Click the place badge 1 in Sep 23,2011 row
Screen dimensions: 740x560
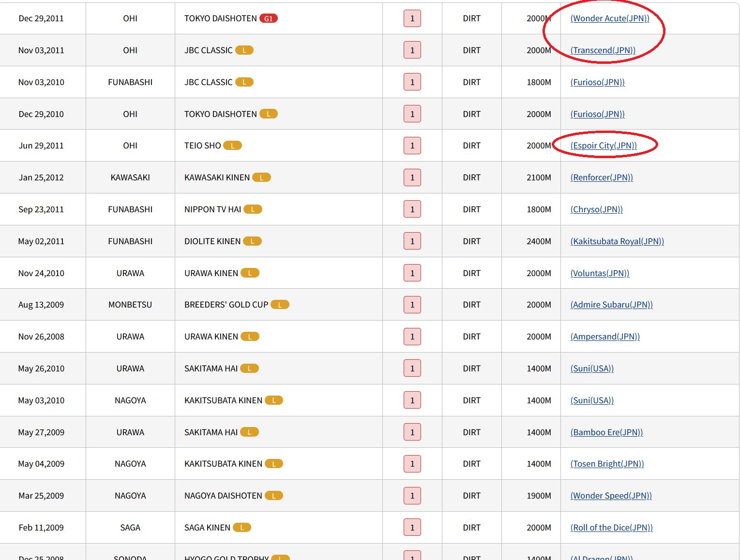(x=412, y=209)
